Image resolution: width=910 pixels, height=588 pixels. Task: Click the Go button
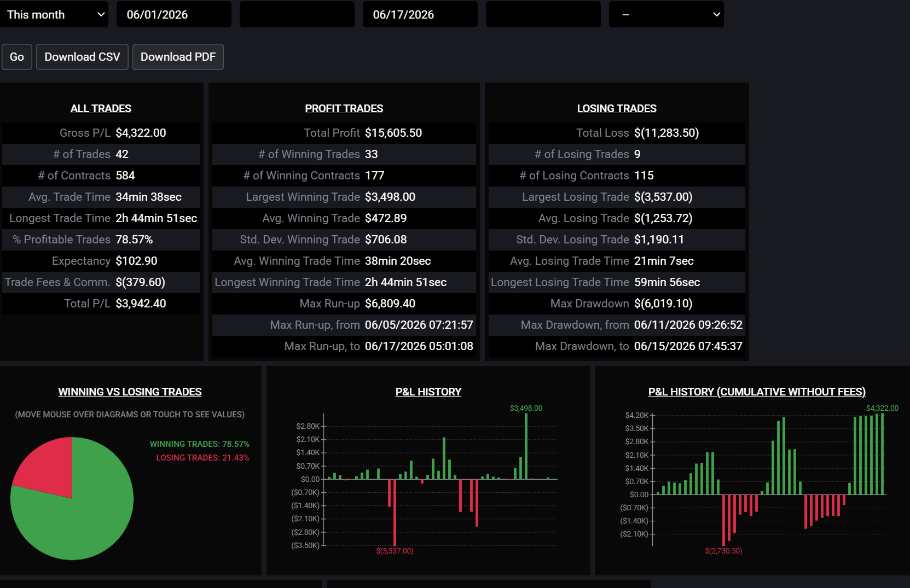(17, 57)
